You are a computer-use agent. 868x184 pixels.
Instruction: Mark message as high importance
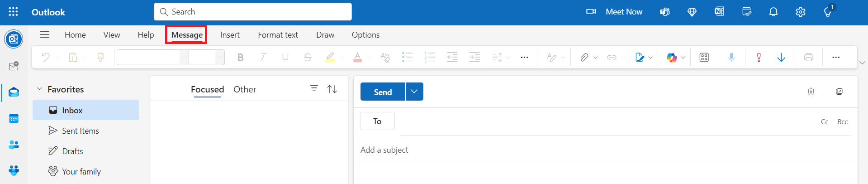(x=759, y=57)
